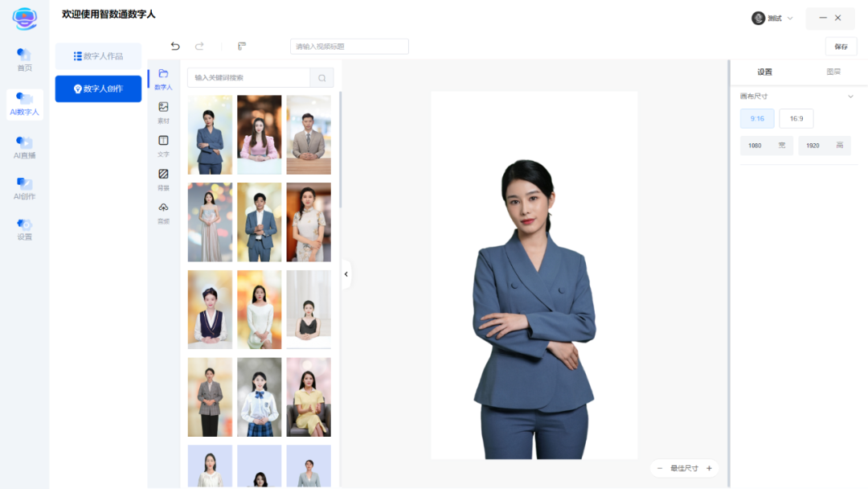Open the 数字人创作 creation page
Viewport: 868px width, 489px height.
click(x=98, y=88)
